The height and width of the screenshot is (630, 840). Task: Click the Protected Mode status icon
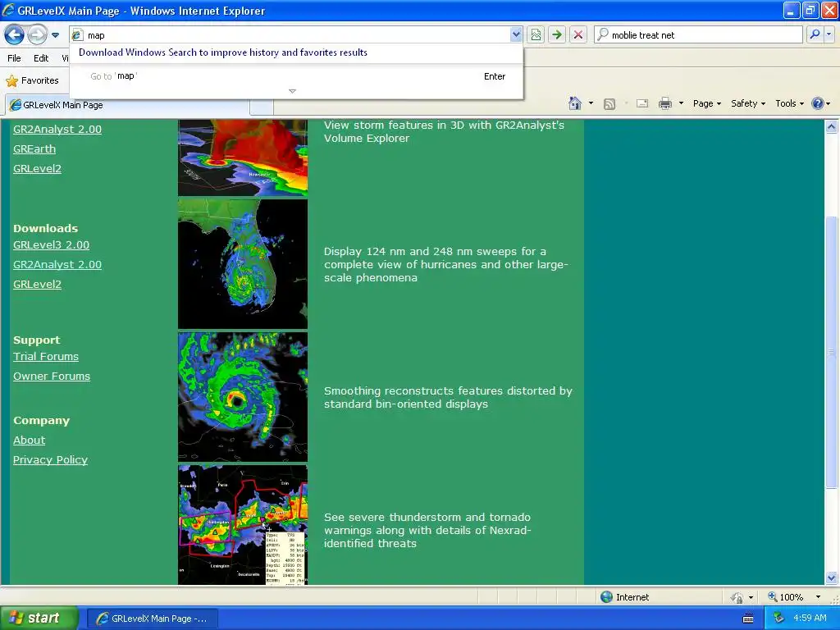737,597
